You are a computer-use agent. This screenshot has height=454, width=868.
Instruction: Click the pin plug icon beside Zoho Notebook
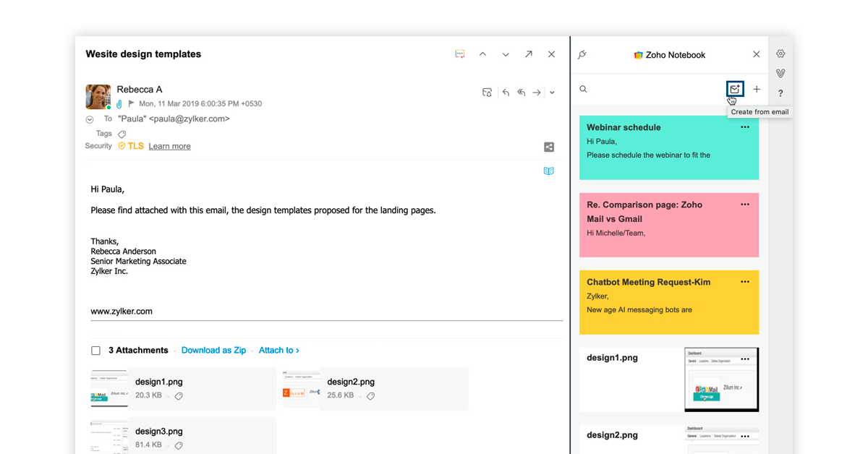582,54
